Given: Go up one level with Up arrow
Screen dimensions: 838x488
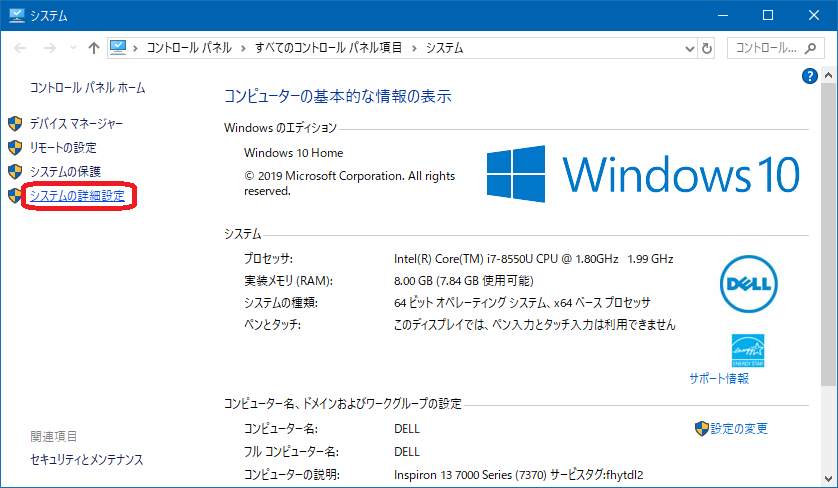Looking at the screenshot, I should click(94, 48).
